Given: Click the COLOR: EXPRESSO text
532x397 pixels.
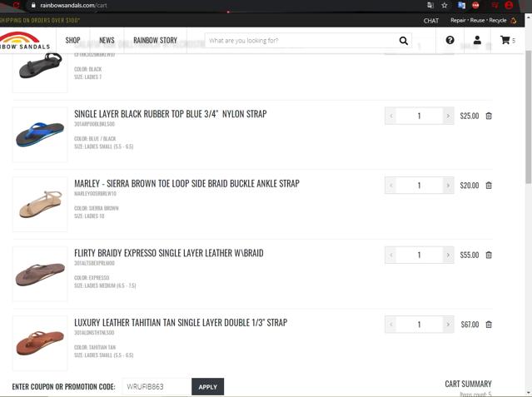Looking at the screenshot, I should click(92, 278).
